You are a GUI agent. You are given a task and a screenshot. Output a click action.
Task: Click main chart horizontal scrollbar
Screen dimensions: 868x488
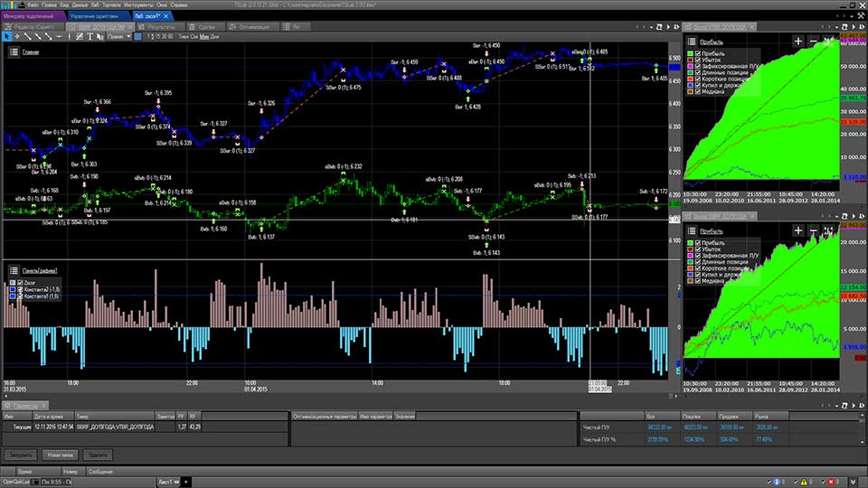(341, 396)
